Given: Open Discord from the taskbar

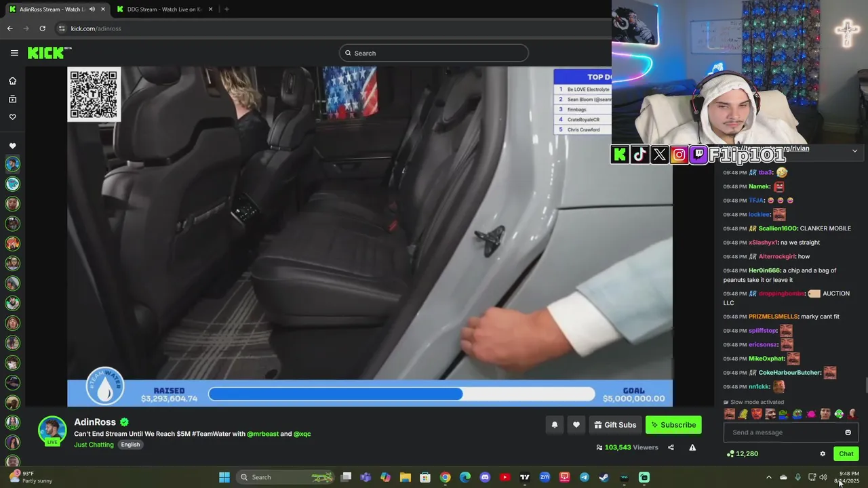Looking at the screenshot, I should click(x=485, y=477).
